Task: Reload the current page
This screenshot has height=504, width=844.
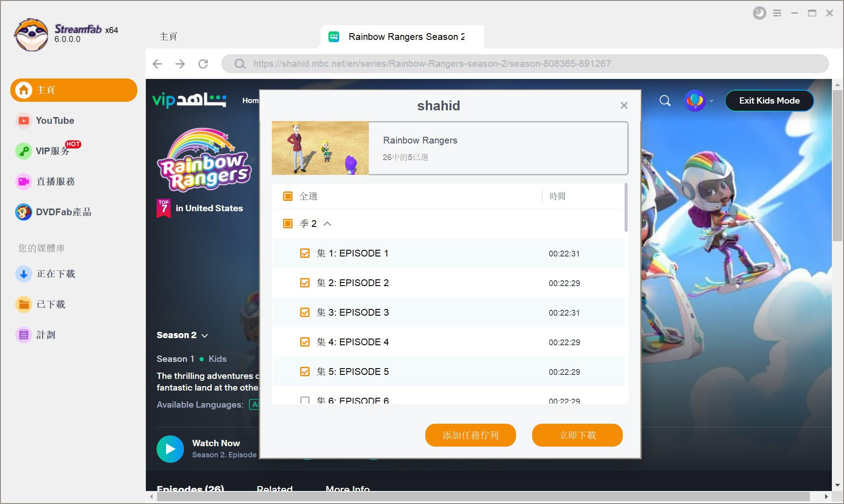Action: (203, 64)
